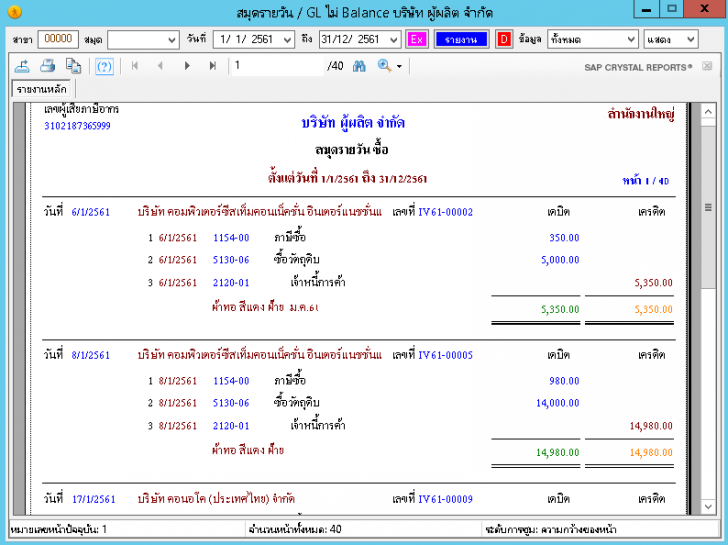Viewport: 728px width, 545px height.
Task: Click debit amount 5,000.00
Action: [x=560, y=260]
